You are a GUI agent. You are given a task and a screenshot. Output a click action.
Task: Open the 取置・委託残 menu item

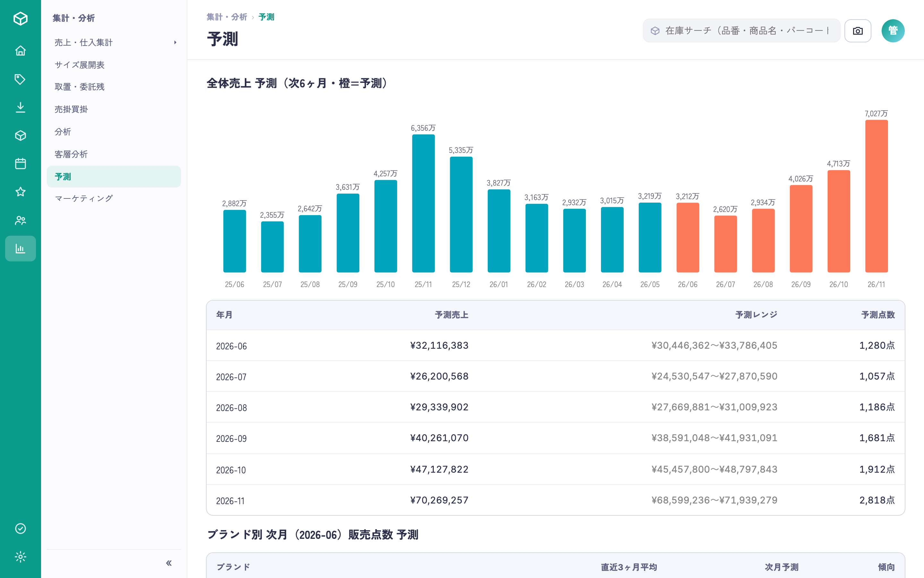[114, 87]
